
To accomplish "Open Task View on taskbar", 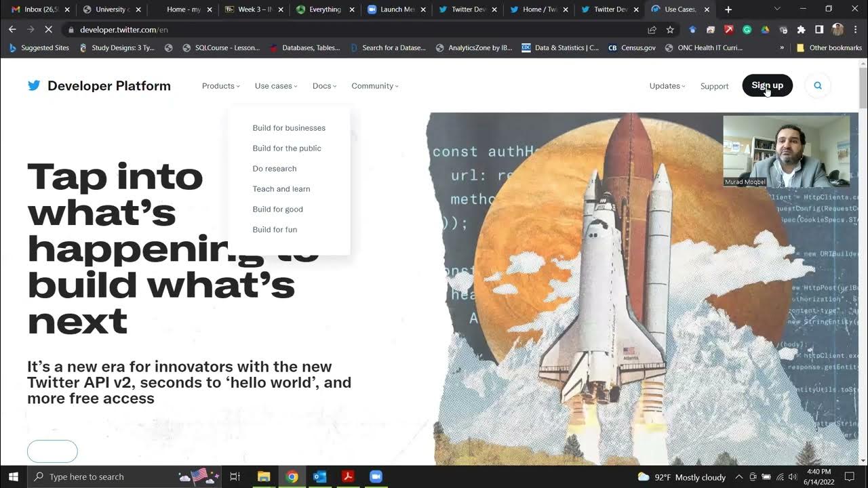I will (x=235, y=476).
